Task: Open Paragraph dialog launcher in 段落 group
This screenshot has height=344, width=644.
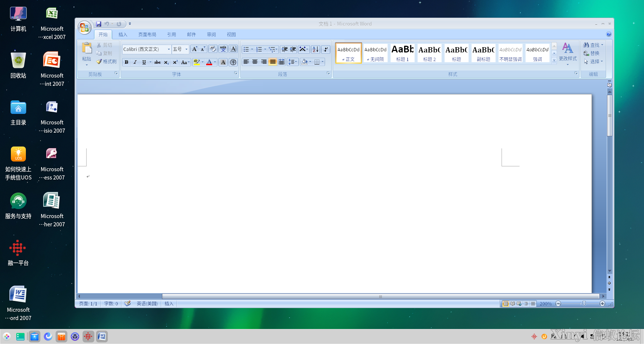Action: 328,73
